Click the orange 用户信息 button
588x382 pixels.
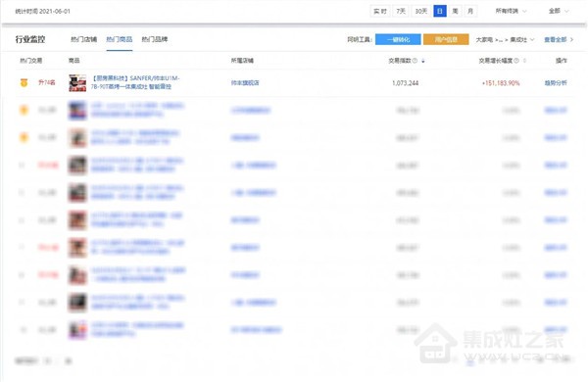tap(446, 39)
